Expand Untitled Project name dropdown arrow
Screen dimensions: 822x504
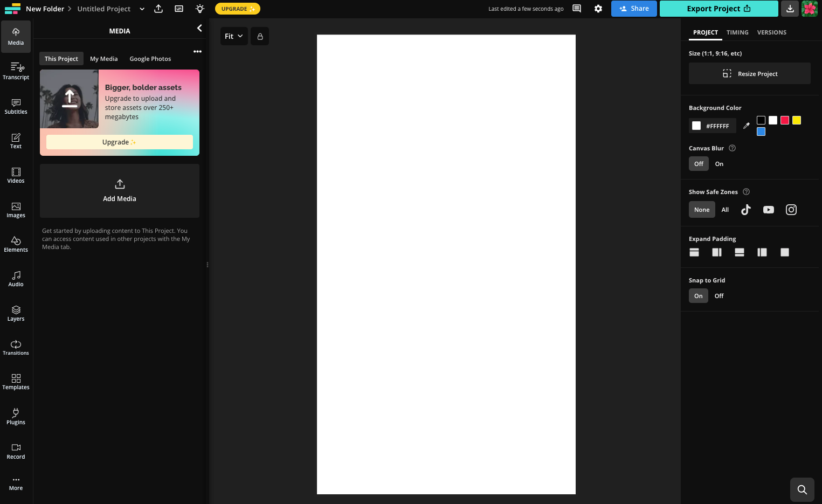point(142,9)
